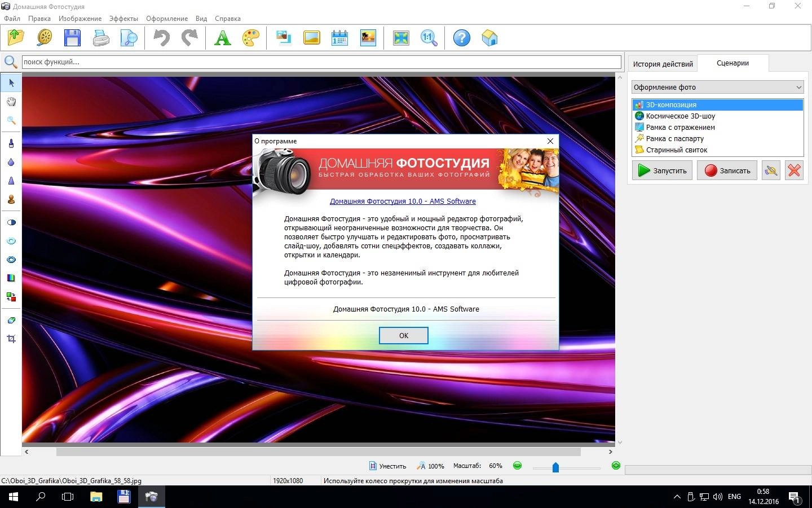
Task: Select the color replace squares tool
Action: (11, 296)
